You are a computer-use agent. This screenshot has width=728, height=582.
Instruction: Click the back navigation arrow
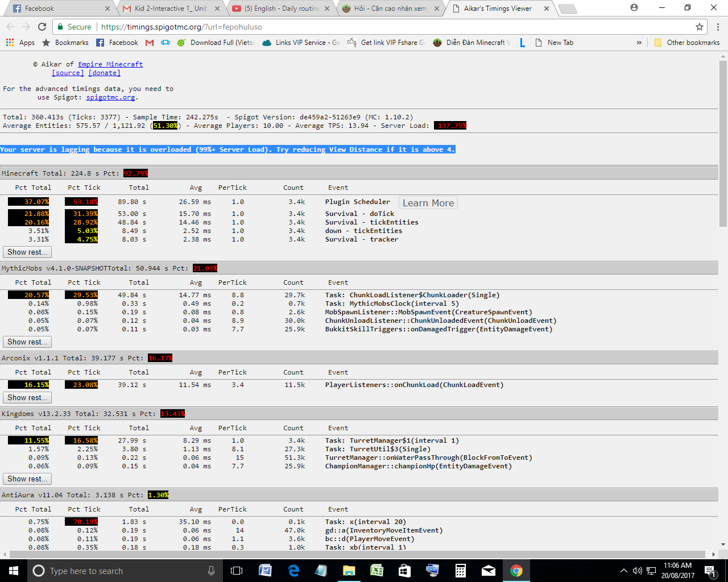pyautogui.click(x=10, y=27)
